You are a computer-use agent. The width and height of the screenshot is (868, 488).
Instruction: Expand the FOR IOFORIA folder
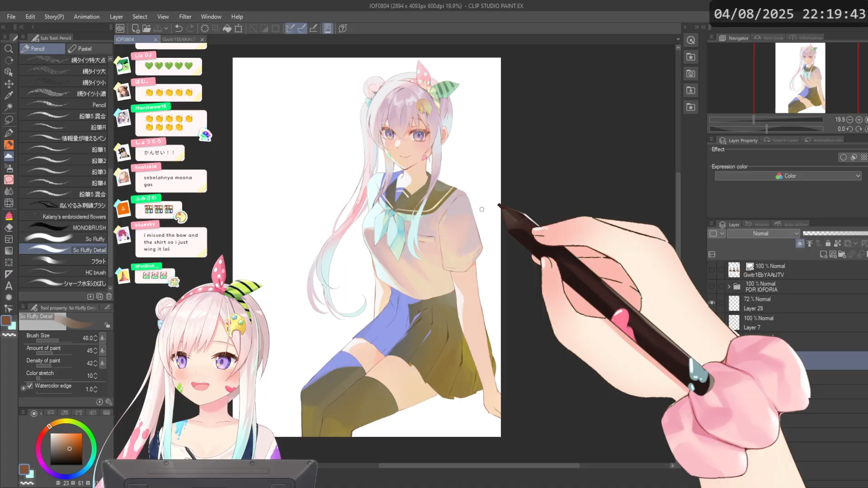click(x=729, y=286)
